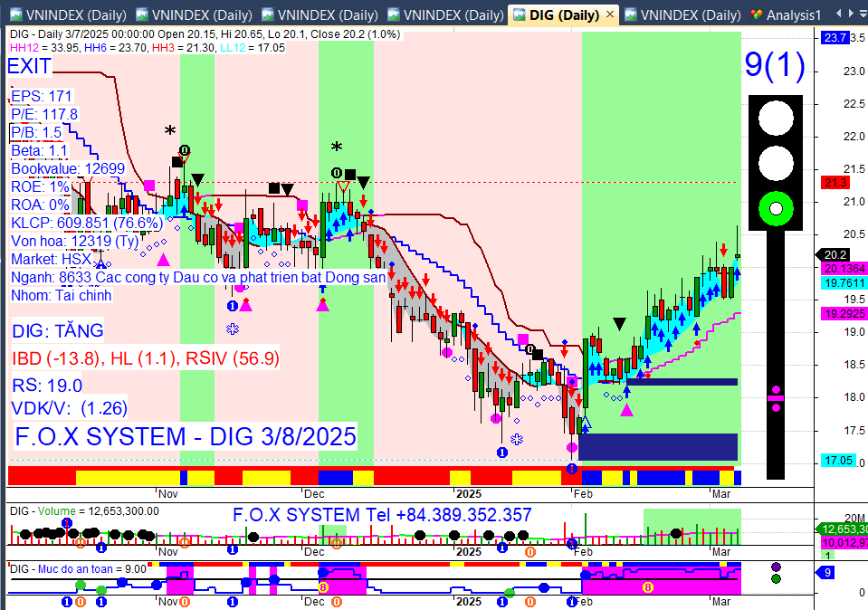
Task: Click the middle white traffic light circle
Action: tap(776, 163)
